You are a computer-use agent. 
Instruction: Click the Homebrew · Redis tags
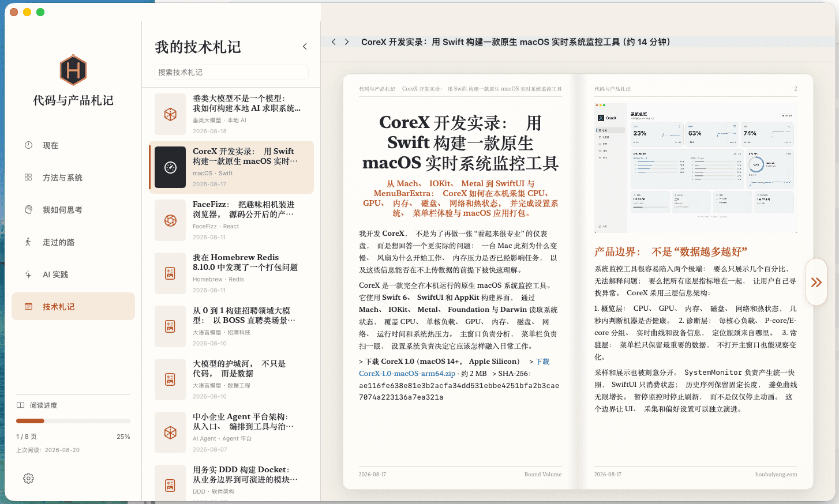pos(218,279)
